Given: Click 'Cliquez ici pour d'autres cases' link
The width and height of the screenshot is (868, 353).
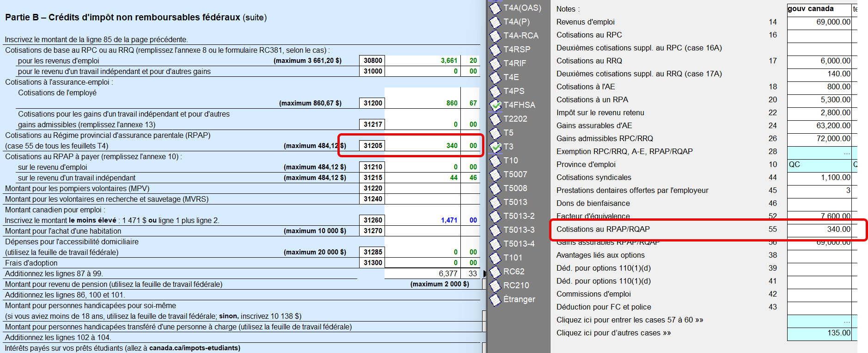Looking at the screenshot, I should [613, 333].
